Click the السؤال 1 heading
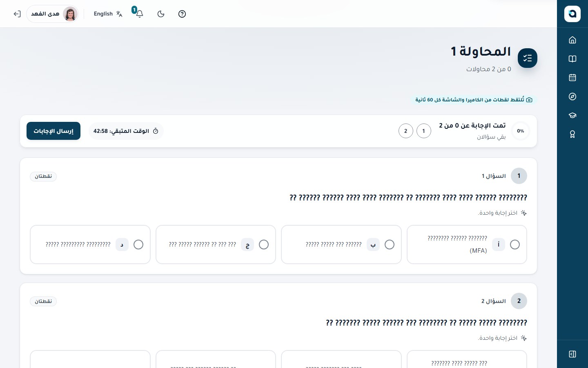This screenshot has width=588, height=368. [x=494, y=176]
